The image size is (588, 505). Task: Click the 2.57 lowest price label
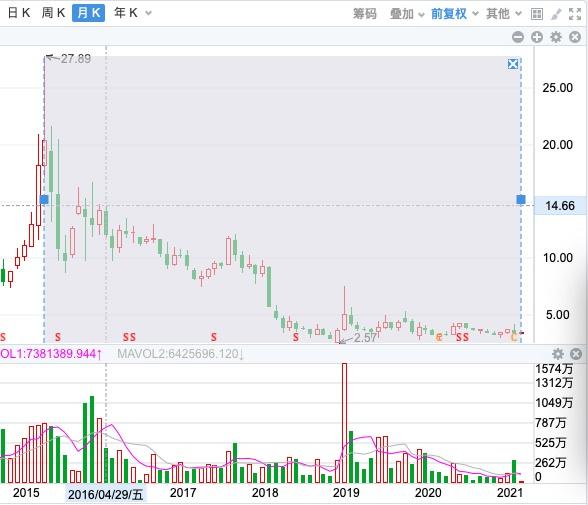pos(365,338)
